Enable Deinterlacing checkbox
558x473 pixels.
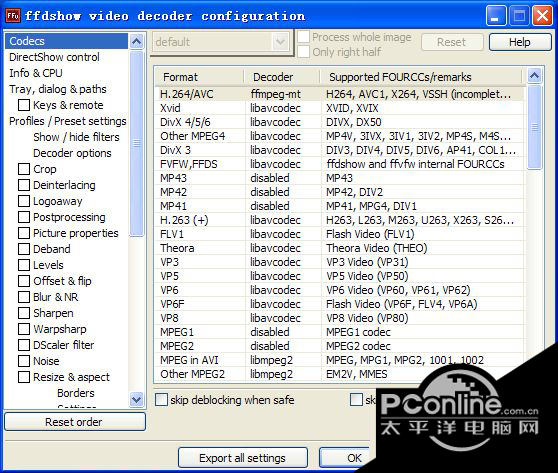(x=24, y=185)
